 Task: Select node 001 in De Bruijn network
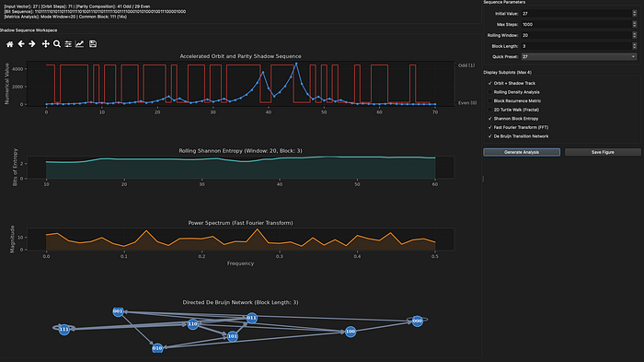point(118,311)
